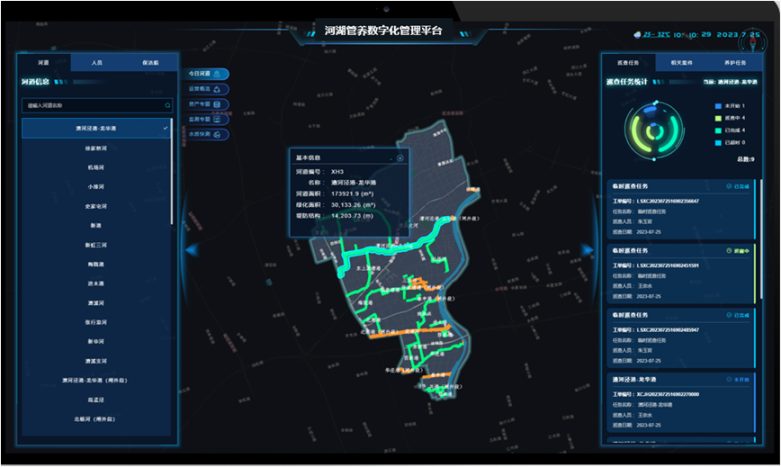Open the 相关案件 tab
The height and width of the screenshot is (467, 781).
pos(681,62)
